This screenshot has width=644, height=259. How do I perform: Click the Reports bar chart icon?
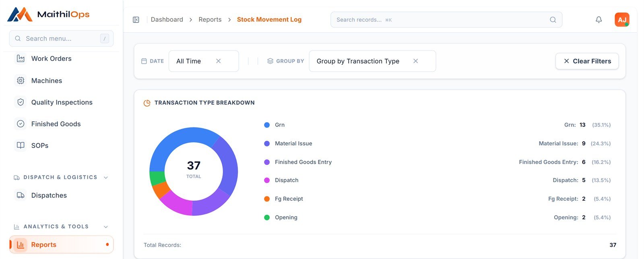click(x=21, y=245)
